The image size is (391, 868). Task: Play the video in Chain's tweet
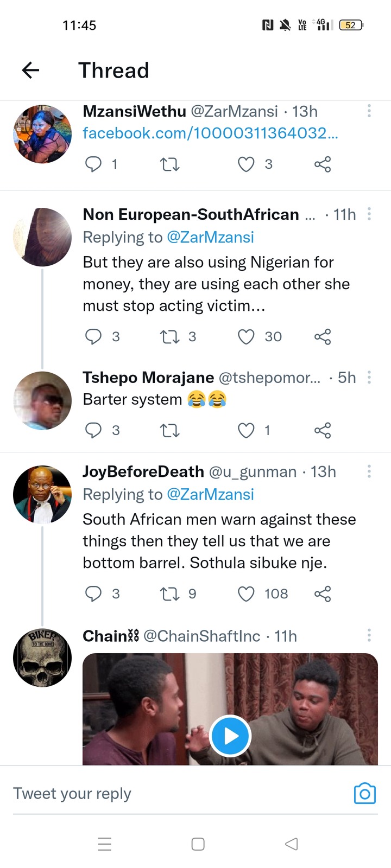[x=230, y=736]
